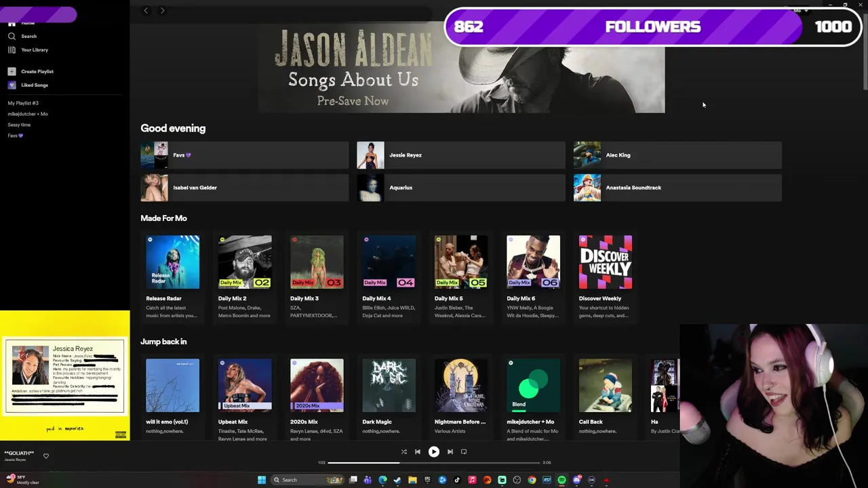This screenshot has height=488, width=868.
Task: Select Search label in sidebar
Action: [28, 36]
